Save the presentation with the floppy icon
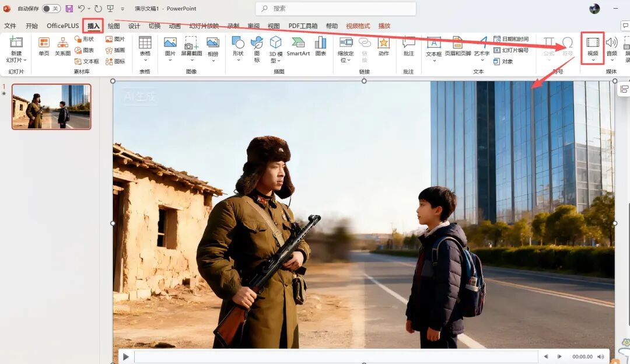The width and height of the screenshot is (630, 364). 69,9
